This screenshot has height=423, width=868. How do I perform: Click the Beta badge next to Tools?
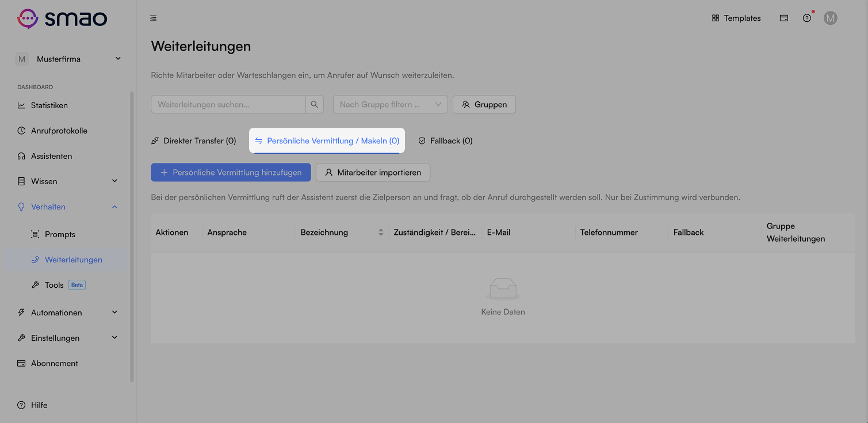77,285
